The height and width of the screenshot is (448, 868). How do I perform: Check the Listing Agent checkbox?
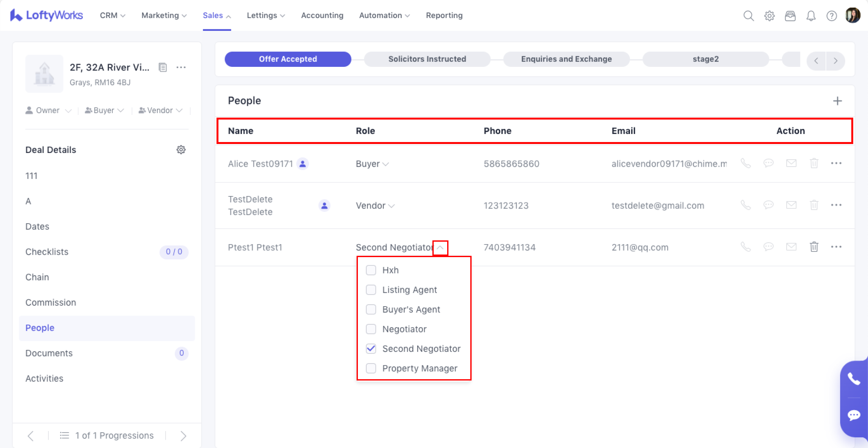371,290
